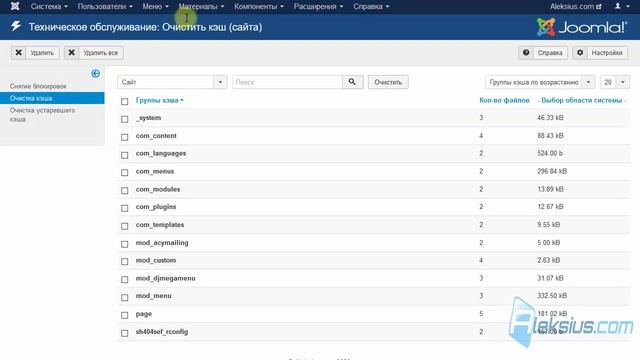Open the Пользователи menu
Screen dimensions: 640x360
(105, 6)
